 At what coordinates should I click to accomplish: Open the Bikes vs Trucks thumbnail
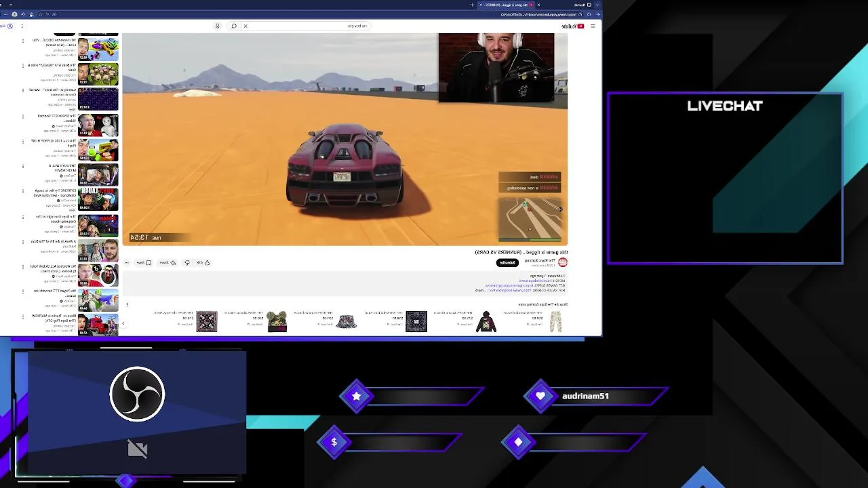[x=98, y=325]
